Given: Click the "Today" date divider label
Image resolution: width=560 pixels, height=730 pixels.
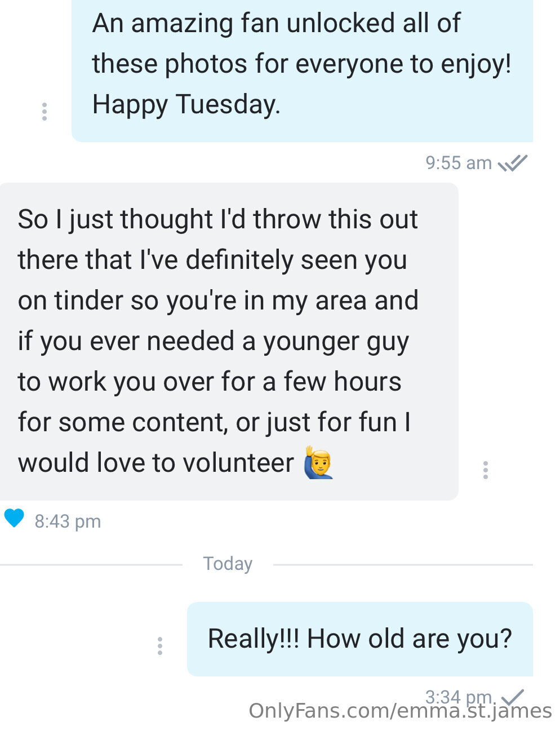Looking at the screenshot, I should pyautogui.click(x=228, y=564).
